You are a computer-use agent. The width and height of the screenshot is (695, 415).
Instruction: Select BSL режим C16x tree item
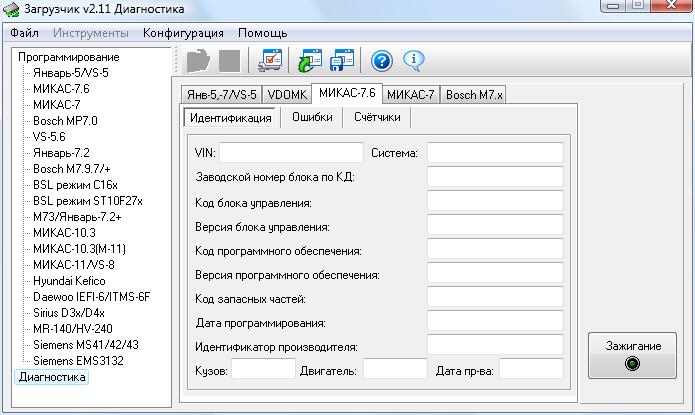pos(75,185)
